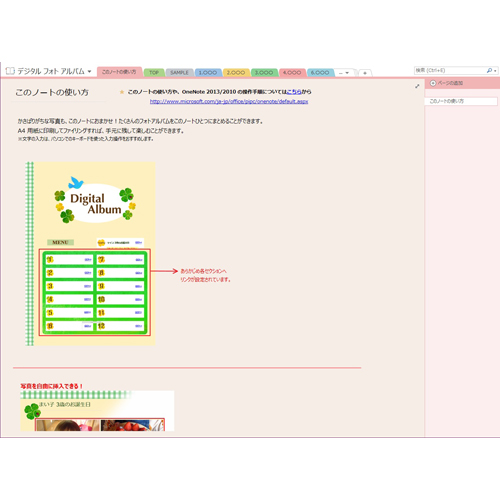
Task: Open the このノートの使い方 section tab
Action: coord(119,72)
